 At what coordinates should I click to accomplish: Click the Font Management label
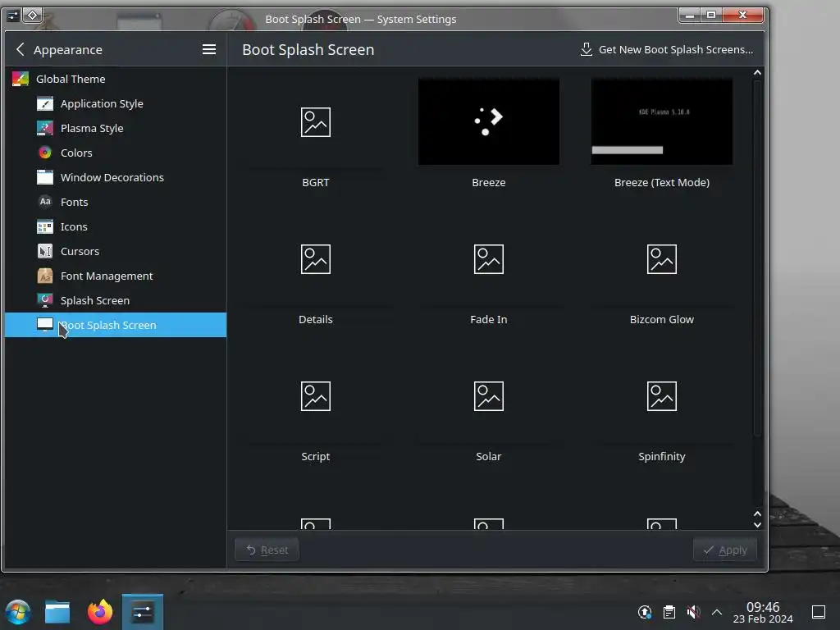point(107,276)
